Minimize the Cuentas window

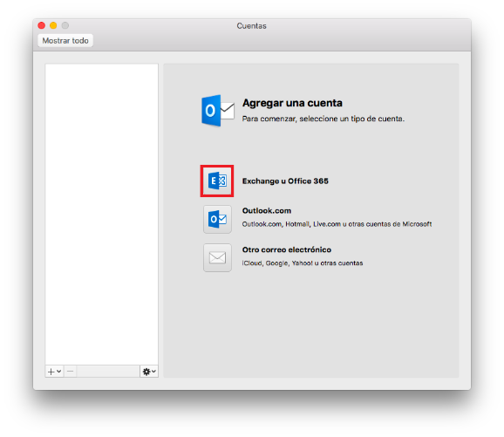click(53, 25)
